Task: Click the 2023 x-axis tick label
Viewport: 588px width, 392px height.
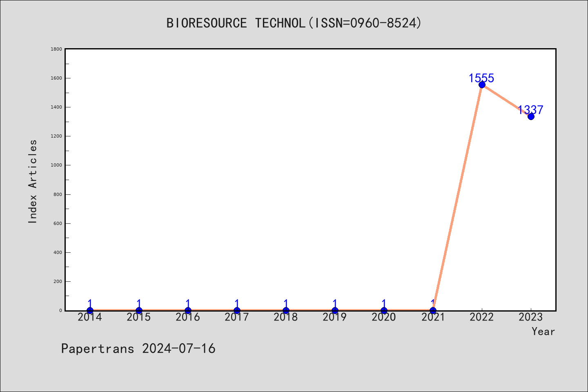Action: click(x=531, y=317)
